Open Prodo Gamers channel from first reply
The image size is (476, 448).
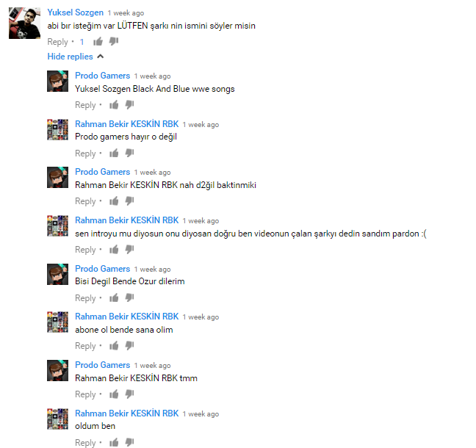pyautogui.click(x=102, y=76)
